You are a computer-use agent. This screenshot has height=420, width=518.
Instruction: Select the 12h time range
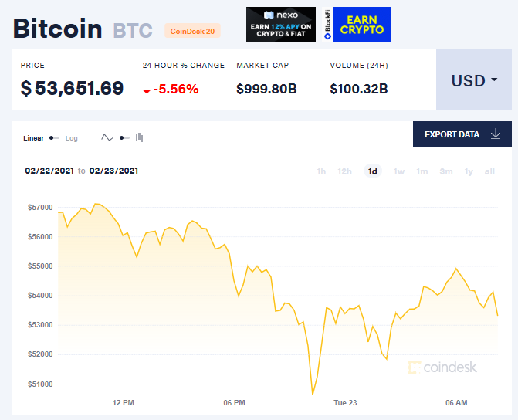345,171
